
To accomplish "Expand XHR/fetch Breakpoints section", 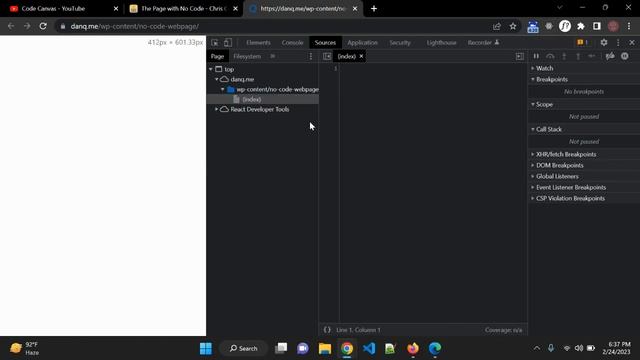I will coord(566,154).
